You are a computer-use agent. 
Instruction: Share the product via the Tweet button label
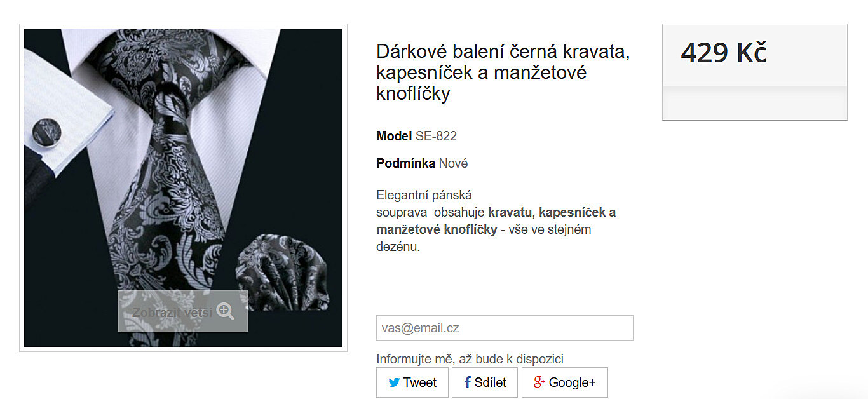point(420,382)
